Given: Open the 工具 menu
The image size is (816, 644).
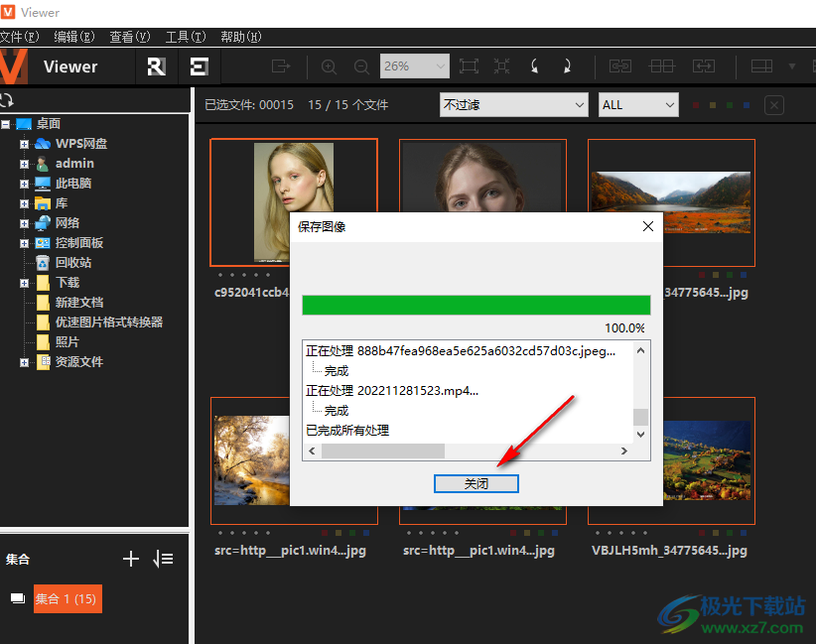Looking at the screenshot, I should click(x=186, y=37).
